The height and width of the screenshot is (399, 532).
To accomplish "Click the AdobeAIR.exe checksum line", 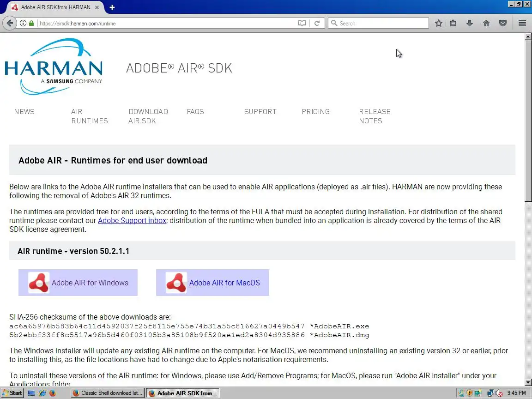I will (x=189, y=326).
